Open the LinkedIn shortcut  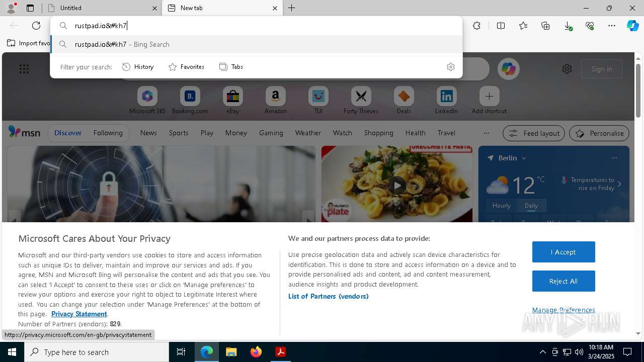click(446, 101)
